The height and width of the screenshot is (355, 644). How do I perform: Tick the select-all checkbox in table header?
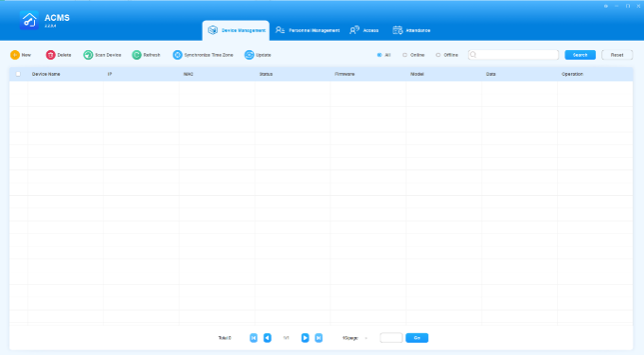18,74
